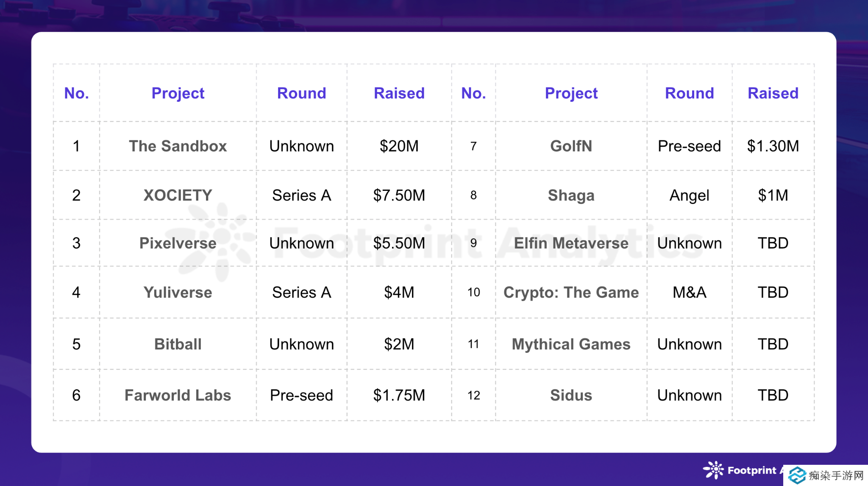The image size is (868, 486).
Task: Select The Sandbox project name
Action: point(178,146)
